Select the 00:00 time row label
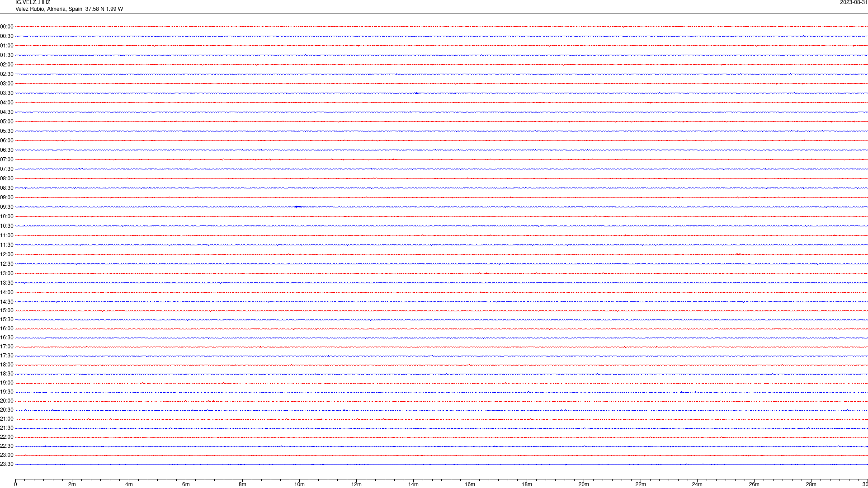Image resolution: width=868 pixels, height=488 pixels. [x=7, y=27]
